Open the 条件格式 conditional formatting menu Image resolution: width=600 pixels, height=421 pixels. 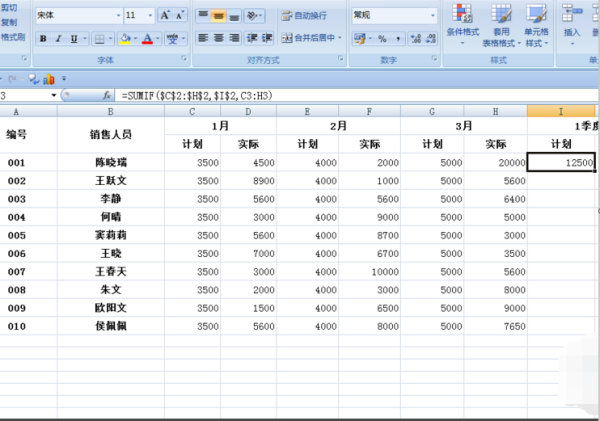(462, 28)
